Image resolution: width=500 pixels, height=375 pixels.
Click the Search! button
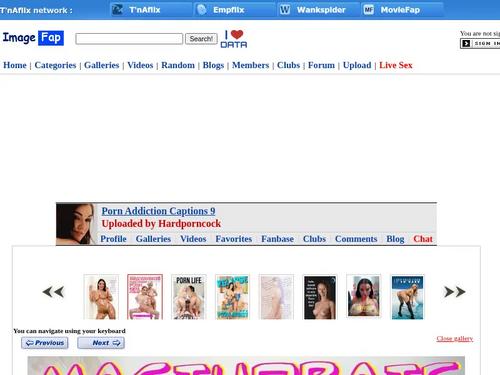click(x=201, y=39)
